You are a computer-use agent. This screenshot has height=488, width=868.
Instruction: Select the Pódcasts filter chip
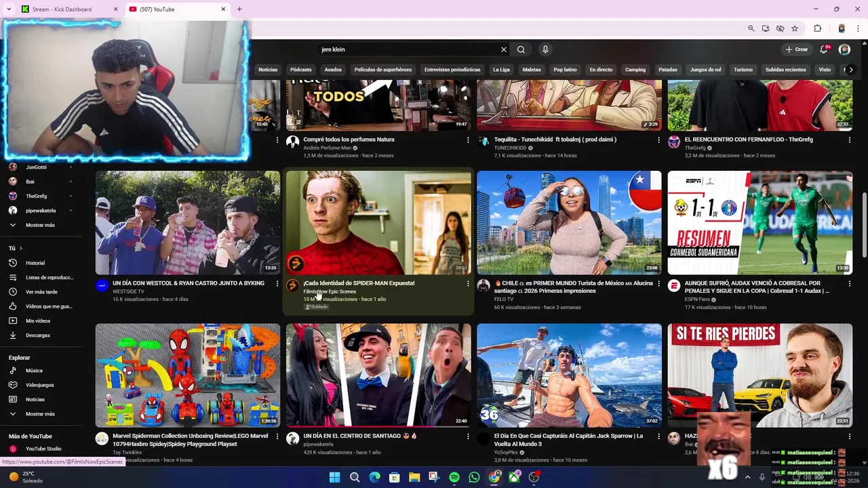click(x=300, y=70)
